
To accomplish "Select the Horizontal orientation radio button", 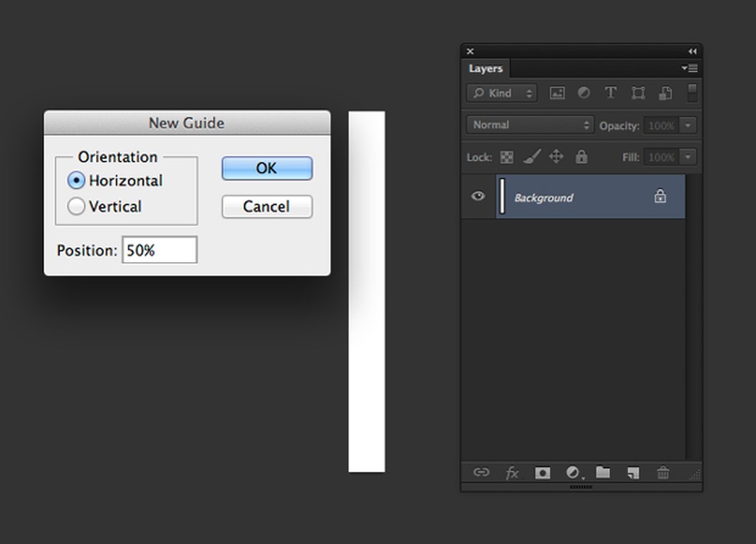I will click(76, 181).
